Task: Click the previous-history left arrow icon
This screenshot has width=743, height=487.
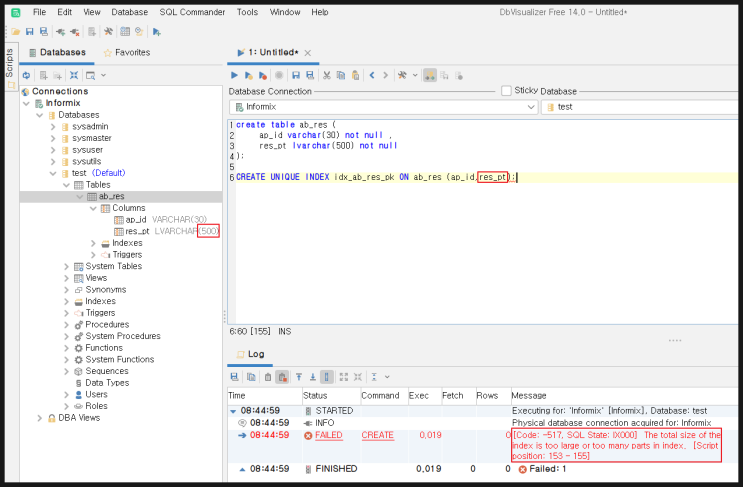Action: click(x=372, y=75)
